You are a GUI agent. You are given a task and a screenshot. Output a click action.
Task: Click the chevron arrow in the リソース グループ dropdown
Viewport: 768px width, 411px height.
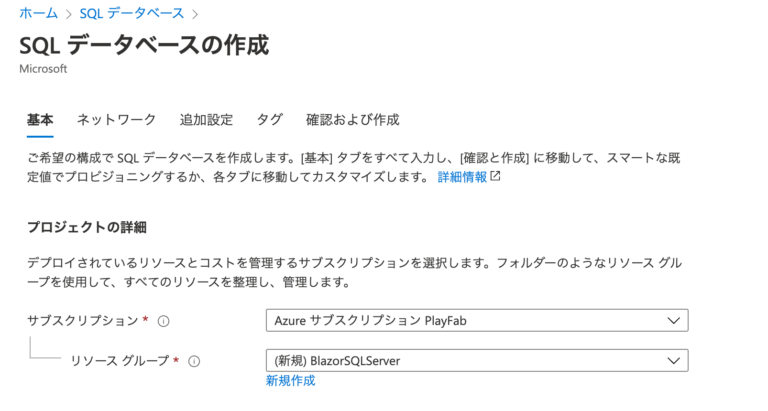pos(671,361)
